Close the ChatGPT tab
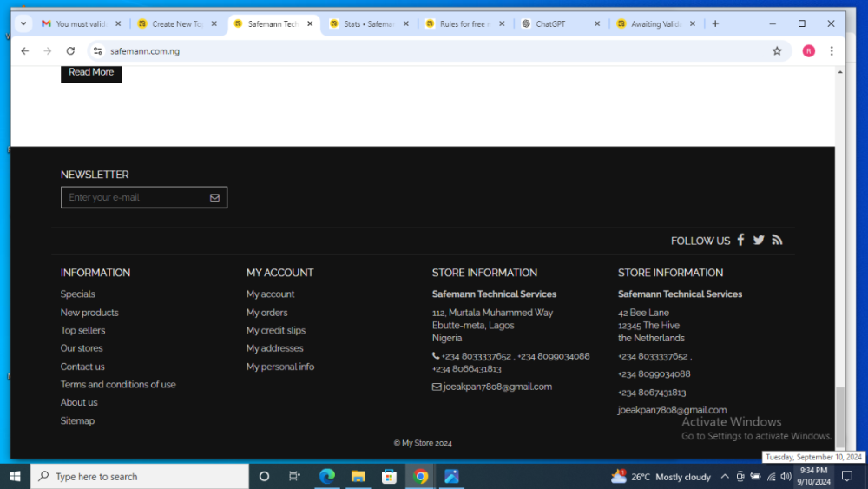 [597, 23]
